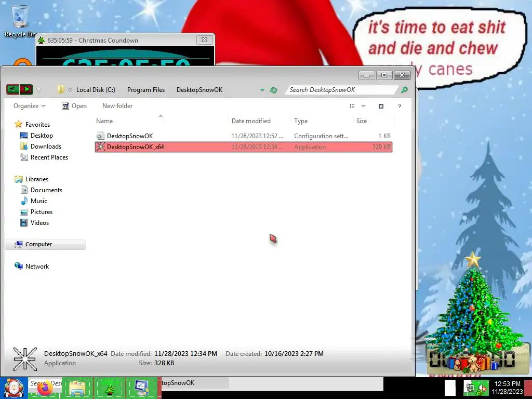This screenshot has width=532, height=399.
Task: Open the Music library
Action: 38,201
